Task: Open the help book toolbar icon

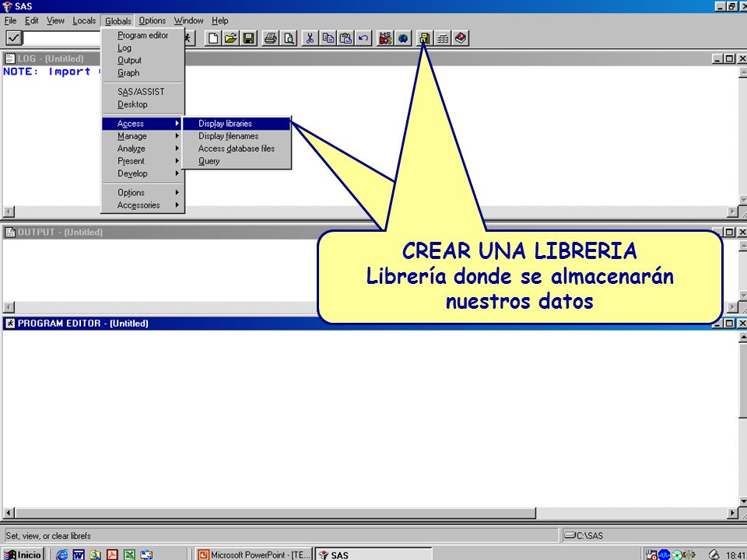Action: tap(460, 38)
